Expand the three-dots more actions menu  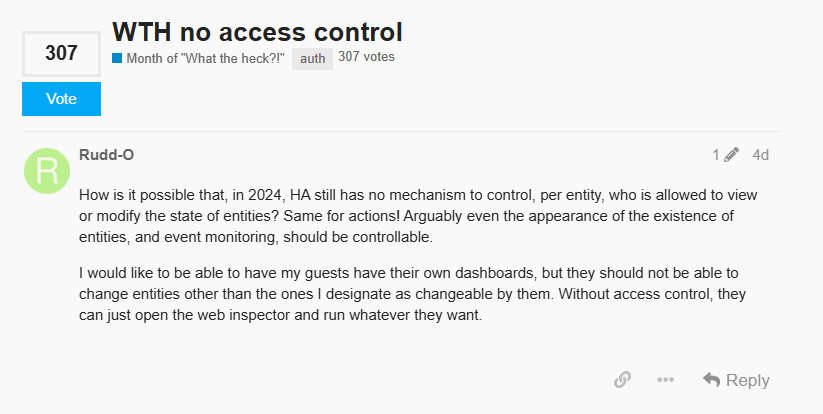(x=666, y=379)
